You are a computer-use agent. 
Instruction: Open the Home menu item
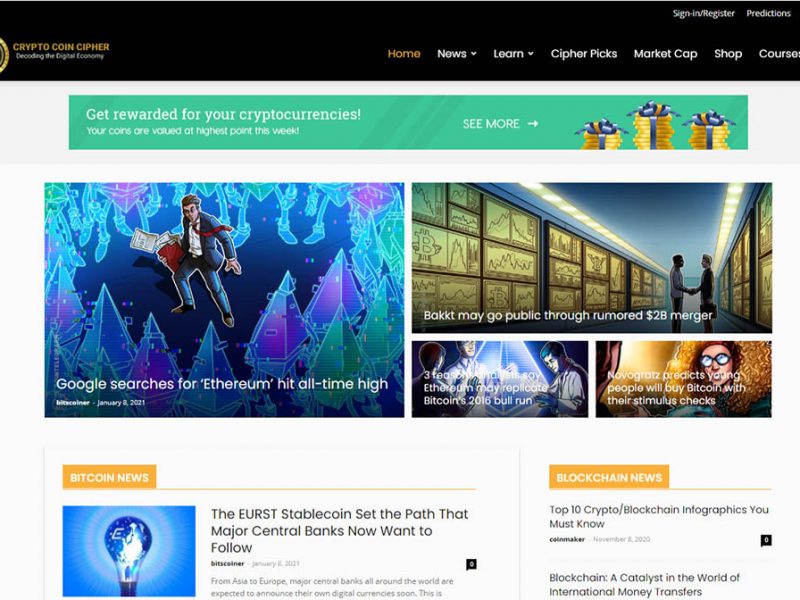pos(404,54)
